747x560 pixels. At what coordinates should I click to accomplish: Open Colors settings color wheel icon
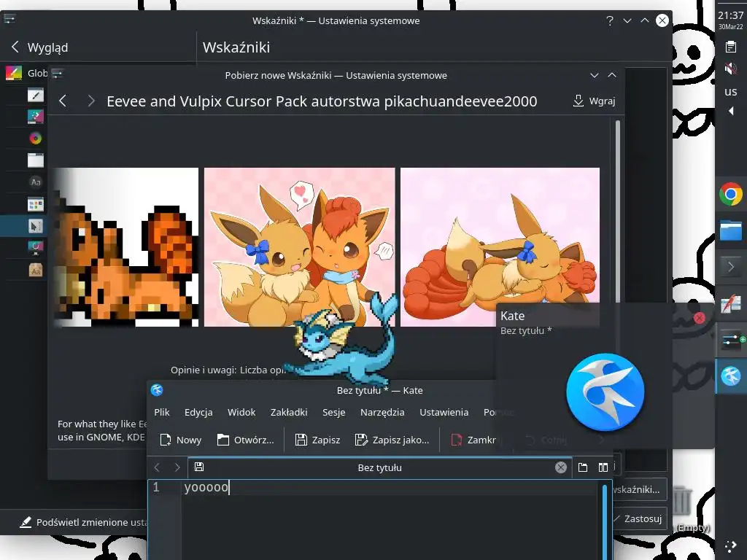click(x=36, y=138)
